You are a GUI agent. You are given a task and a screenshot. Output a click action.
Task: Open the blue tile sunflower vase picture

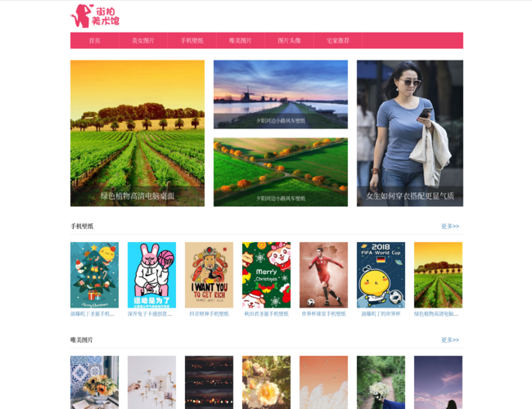click(x=94, y=382)
